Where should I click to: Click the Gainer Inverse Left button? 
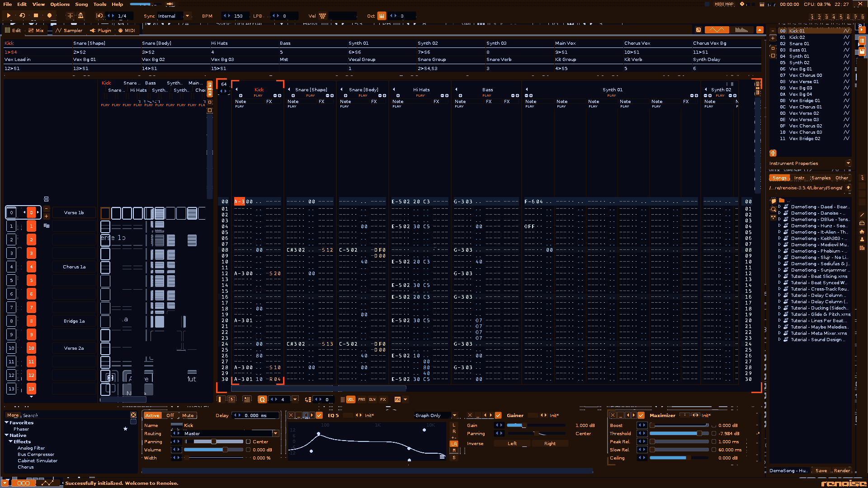tap(512, 443)
